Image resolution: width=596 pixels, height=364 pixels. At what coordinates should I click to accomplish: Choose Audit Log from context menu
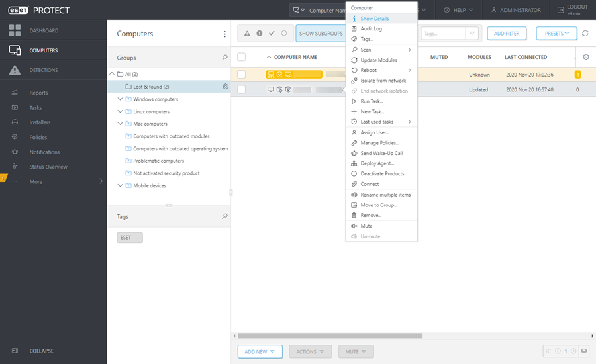pyautogui.click(x=381, y=28)
